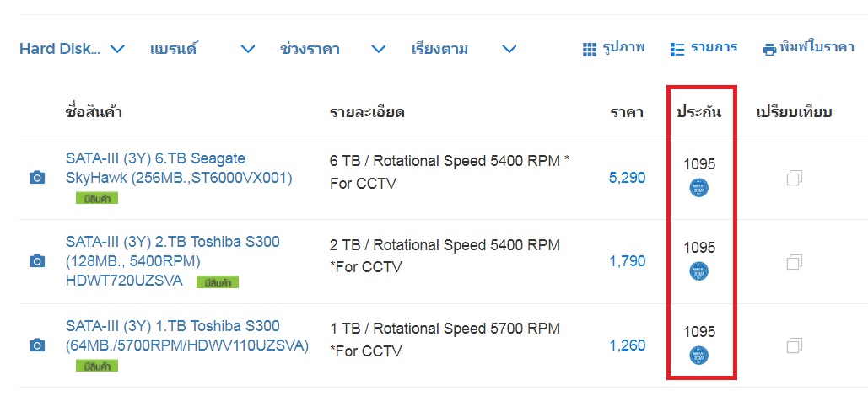Select the รายการ list view icon
868x396 pixels.
pyautogui.click(x=677, y=50)
